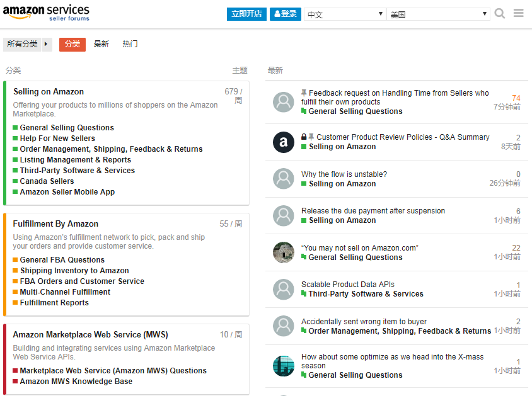Open topic 'Accidentally sent wrong item to buyer'
The image size is (532, 396).
tap(364, 322)
